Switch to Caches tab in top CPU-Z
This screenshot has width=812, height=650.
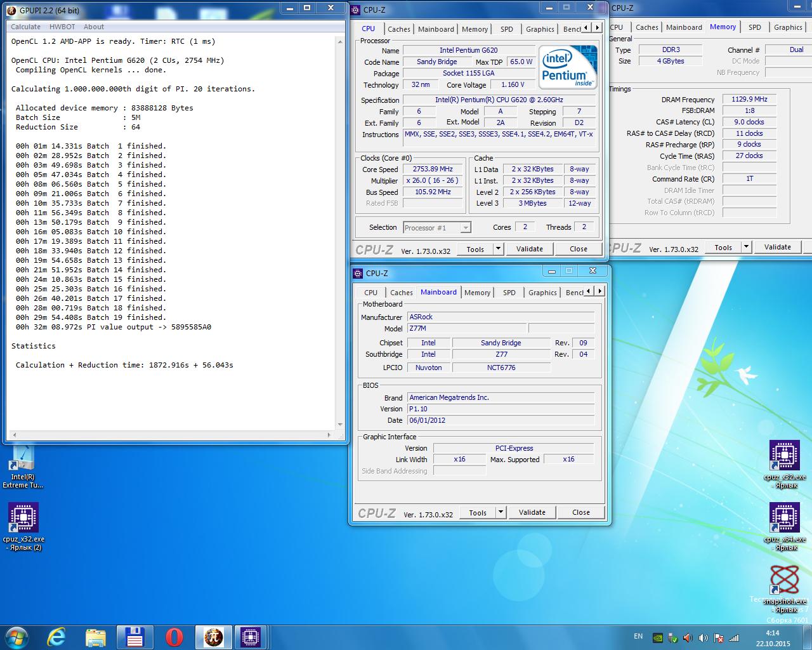pos(399,29)
